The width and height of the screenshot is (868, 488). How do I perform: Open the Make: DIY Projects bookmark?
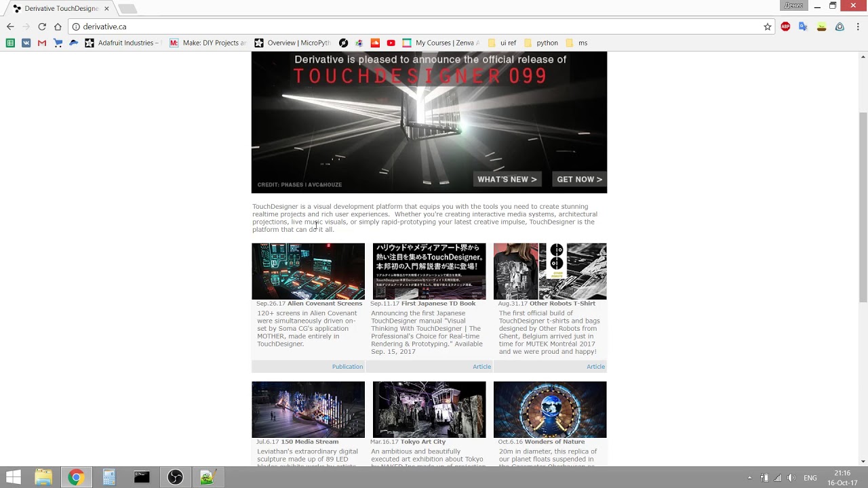click(x=208, y=43)
